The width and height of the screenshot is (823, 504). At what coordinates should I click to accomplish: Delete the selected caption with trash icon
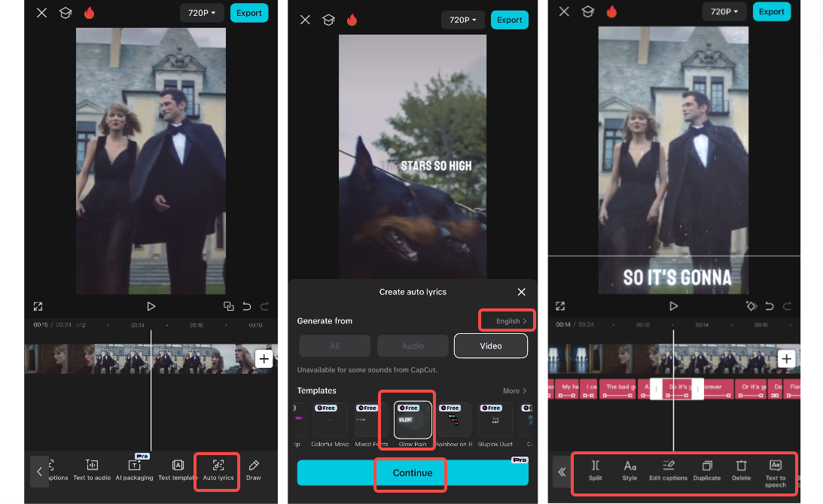(741, 470)
